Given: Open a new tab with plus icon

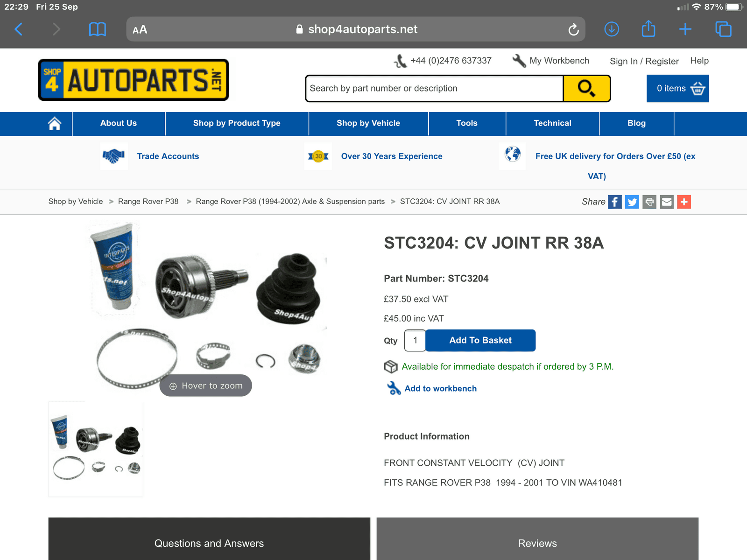Looking at the screenshot, I should [x=685, y=29].
